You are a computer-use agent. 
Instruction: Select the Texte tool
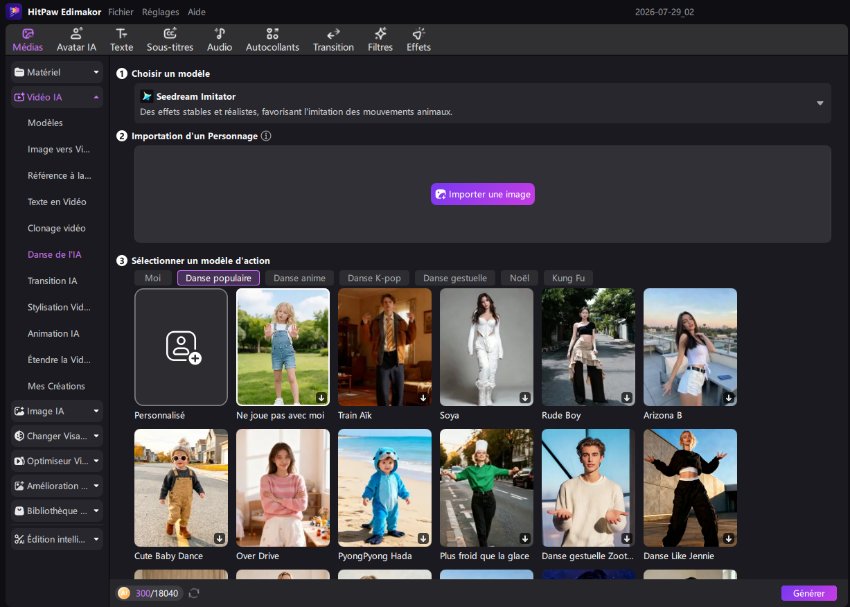121,40
